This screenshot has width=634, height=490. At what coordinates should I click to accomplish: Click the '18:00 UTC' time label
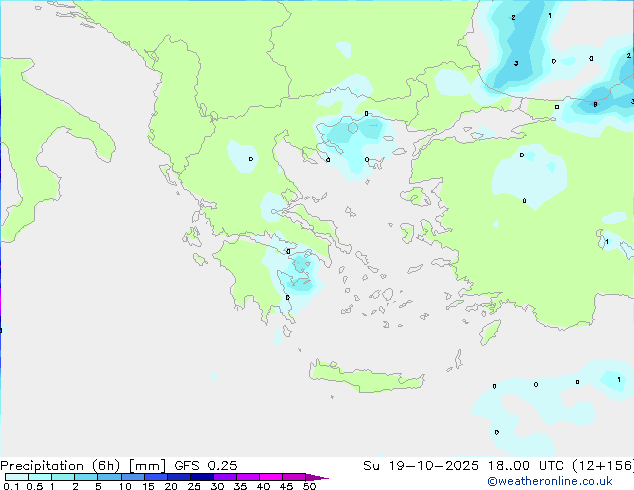tap(526, 466)
